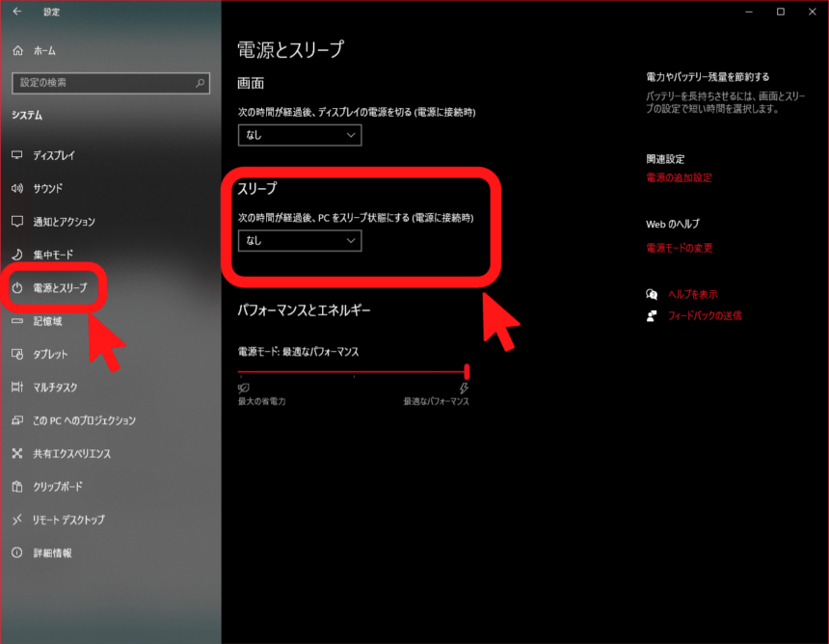Close the settings window
This screenshot has width=829, height=644.
pyautogui.click(x=813, y=12)
